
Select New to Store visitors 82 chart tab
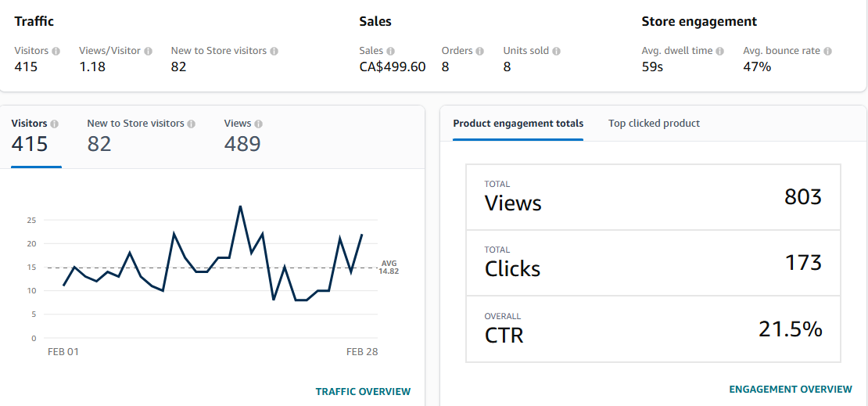141,136
